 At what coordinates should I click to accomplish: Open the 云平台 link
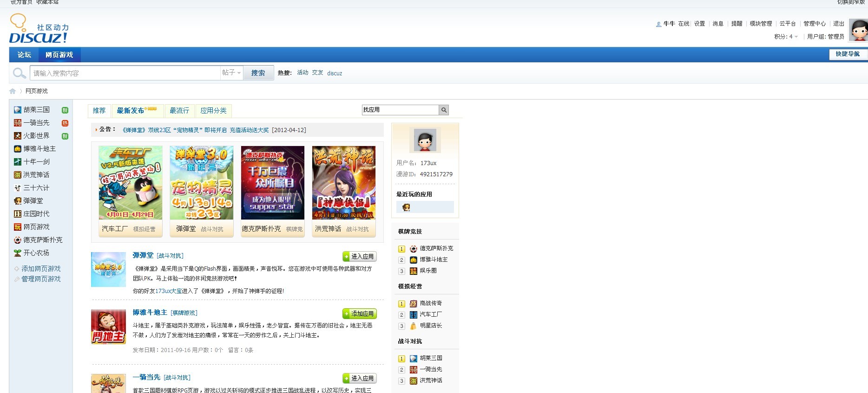788,24
